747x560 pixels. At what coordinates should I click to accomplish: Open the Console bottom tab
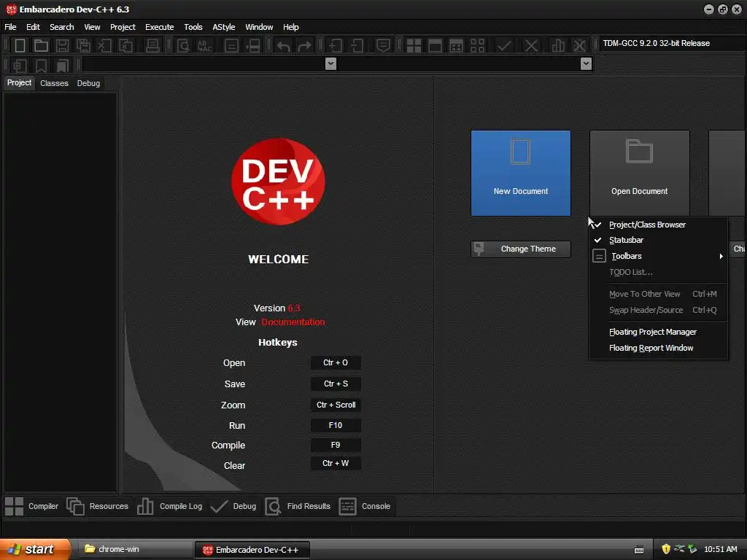[x=365, y=506]
